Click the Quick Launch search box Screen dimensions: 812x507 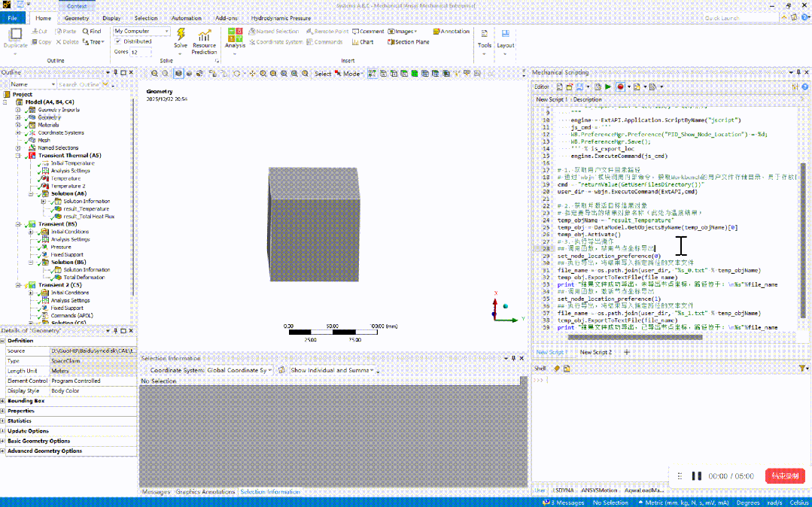pyautogui.click(x=741, y=18)
